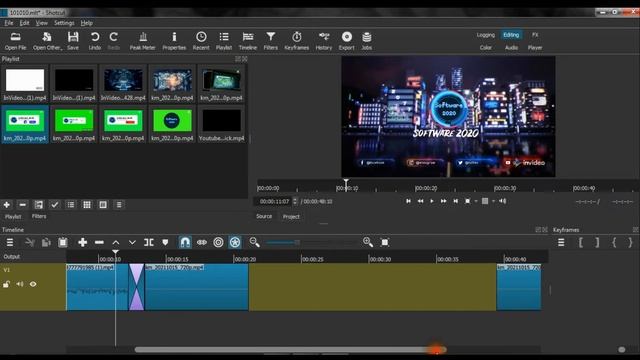Switch to the FX layout

[x=535, y=35]
